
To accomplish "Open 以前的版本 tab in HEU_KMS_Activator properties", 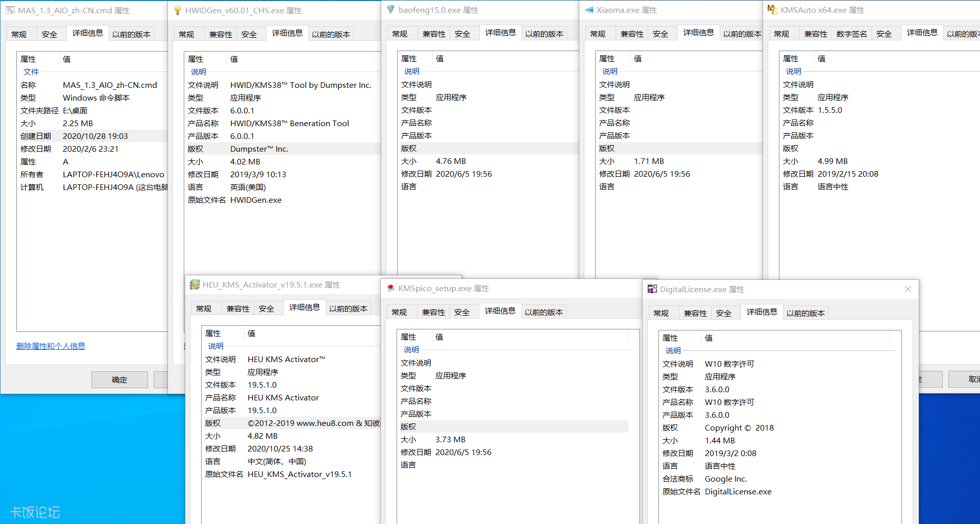I will pyautogui.click(x=348, y=308).
